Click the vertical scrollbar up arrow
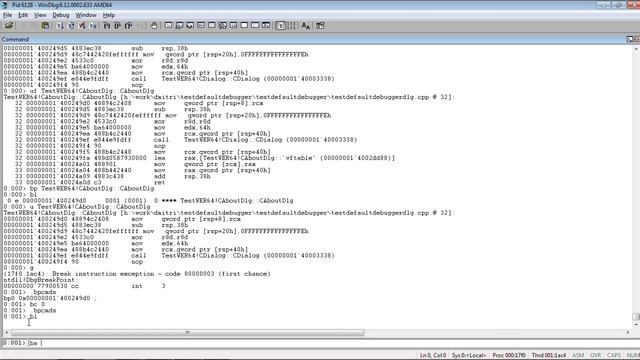 point(636,49)
